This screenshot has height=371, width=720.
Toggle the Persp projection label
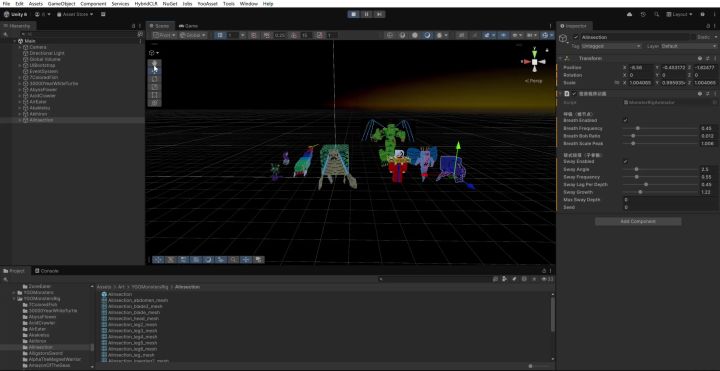click(x=534, y=81)
